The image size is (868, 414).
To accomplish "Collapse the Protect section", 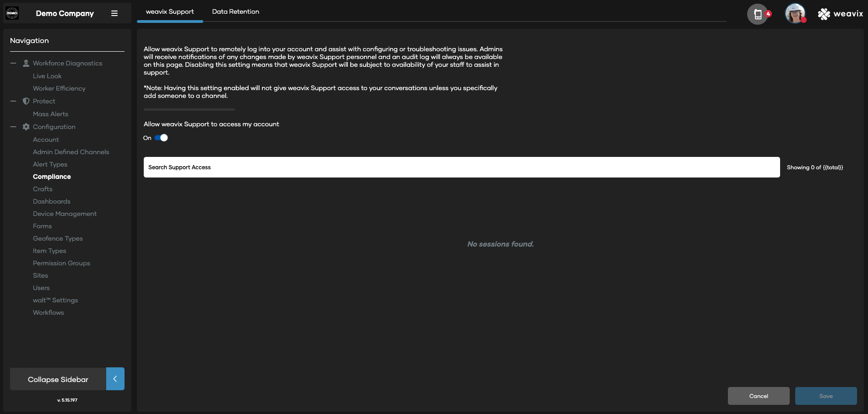I will [x=13, y=101].
